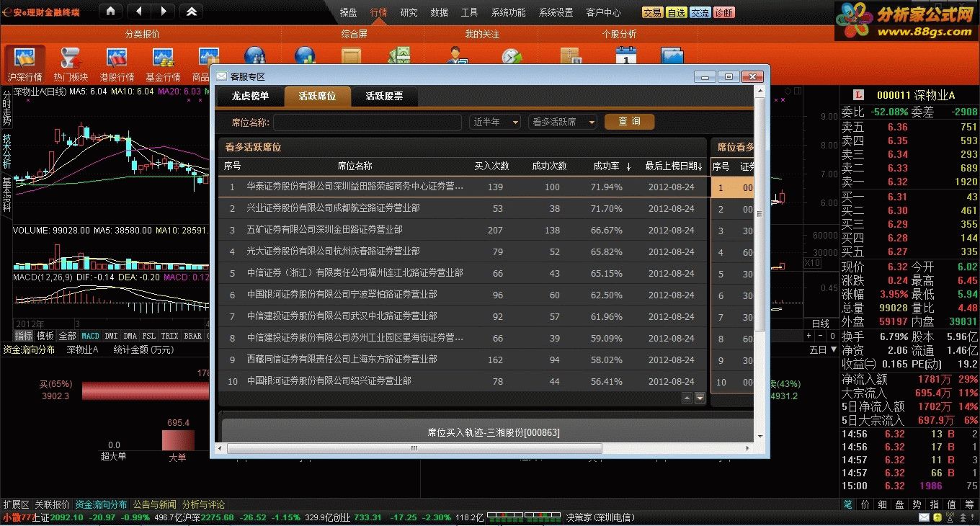Open the 分时走势 side tab
980x526 pixels.
pos(6,108)
